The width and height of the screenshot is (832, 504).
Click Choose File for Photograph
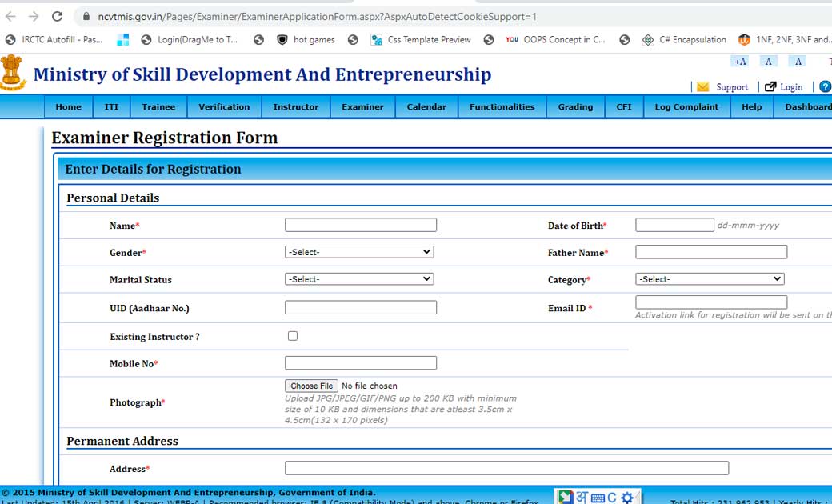[311, 386]
